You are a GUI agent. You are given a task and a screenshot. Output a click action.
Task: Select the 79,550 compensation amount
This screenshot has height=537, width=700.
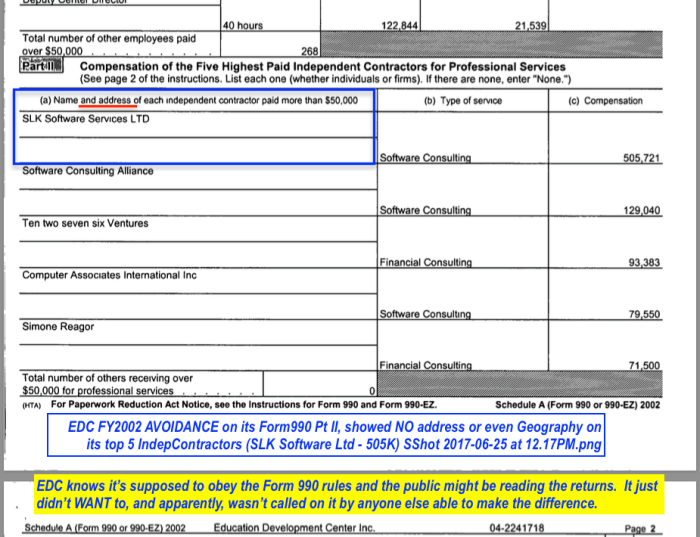(642, 314)
